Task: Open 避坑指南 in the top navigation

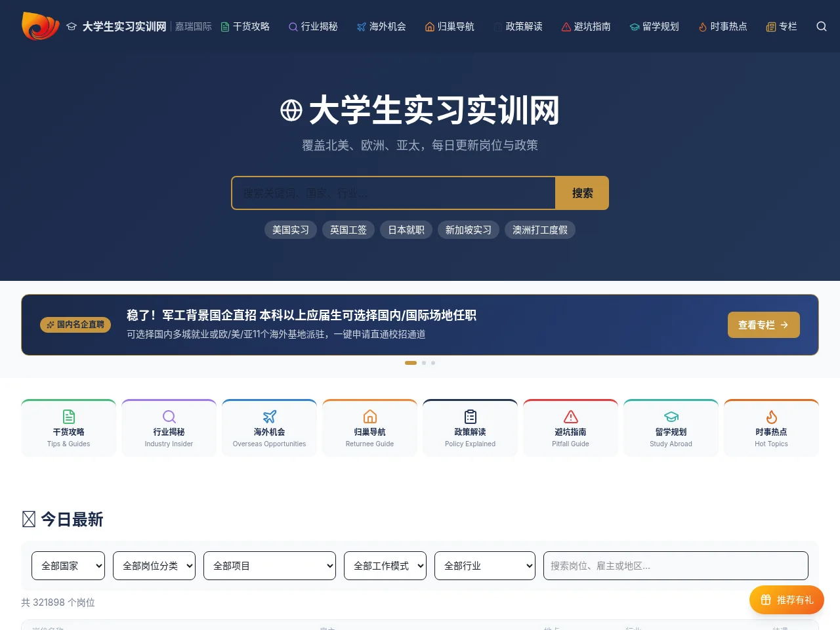Action: [587, 27]
